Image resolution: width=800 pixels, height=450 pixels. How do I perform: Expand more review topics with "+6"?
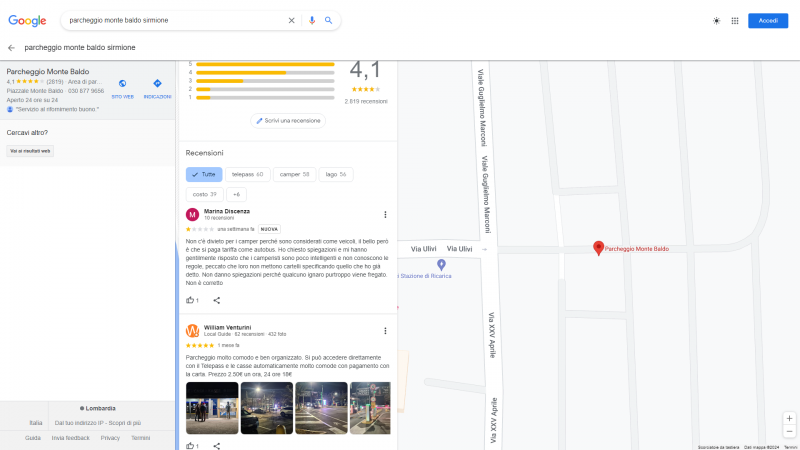coord(236,194)
